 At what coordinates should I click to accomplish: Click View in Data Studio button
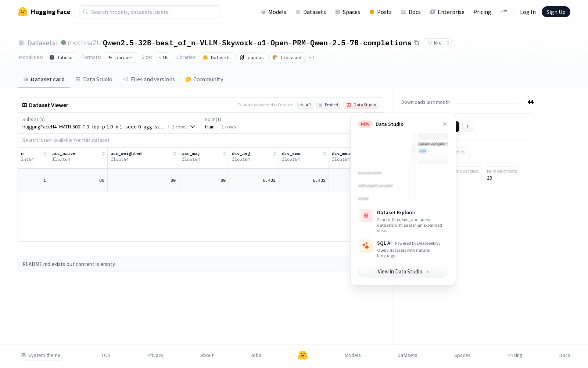click(x=403, y=272)
